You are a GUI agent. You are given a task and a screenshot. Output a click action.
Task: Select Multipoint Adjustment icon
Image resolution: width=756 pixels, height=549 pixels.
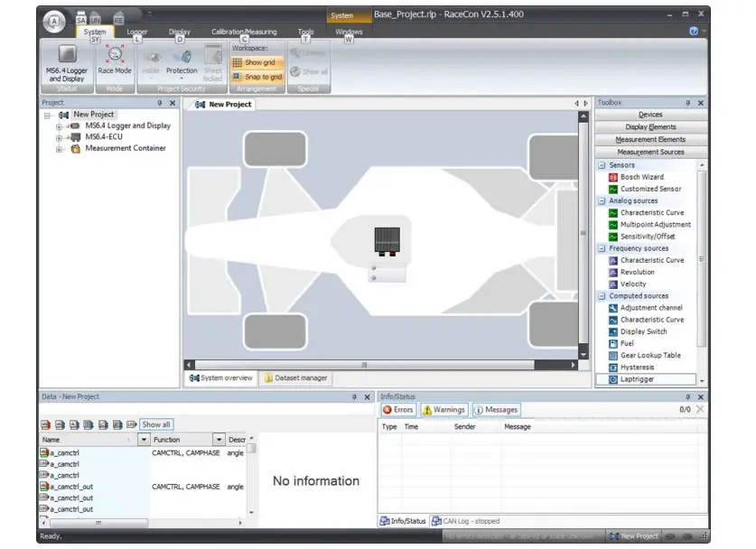[612, 225]
